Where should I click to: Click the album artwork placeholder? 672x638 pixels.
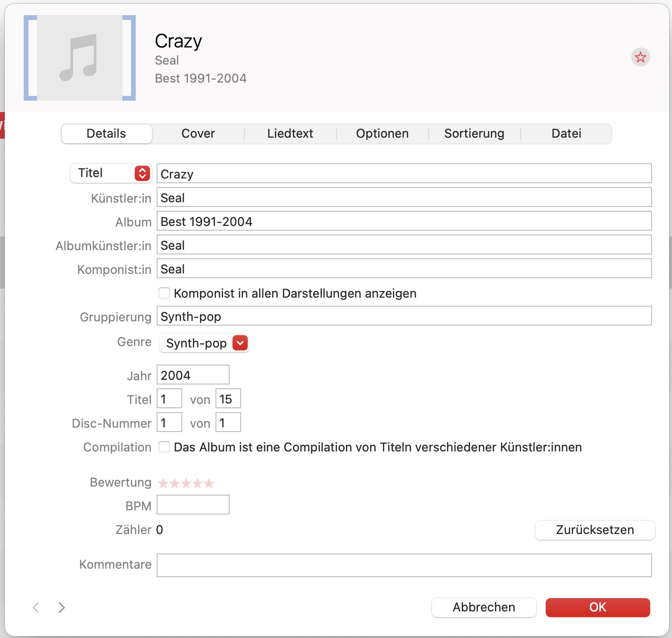80,58
